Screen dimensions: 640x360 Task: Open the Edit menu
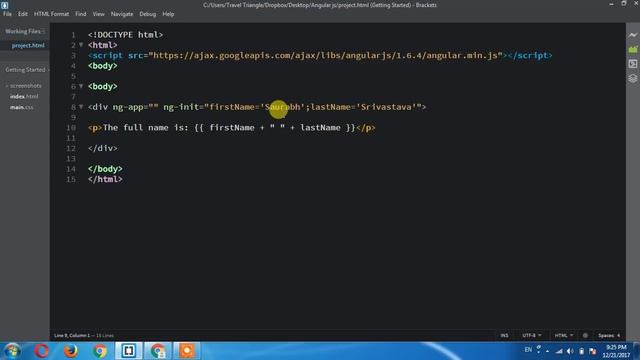(x=22, y=14)
